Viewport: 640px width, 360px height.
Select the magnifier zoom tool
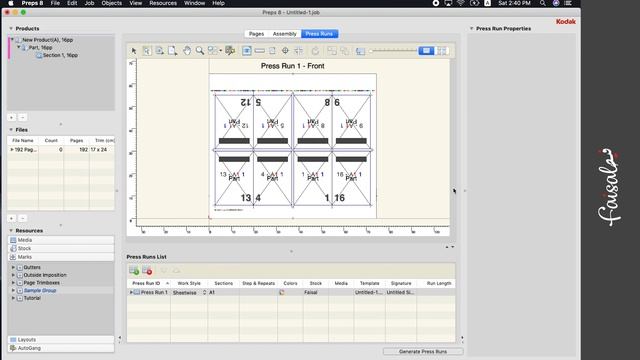(200, 51)
